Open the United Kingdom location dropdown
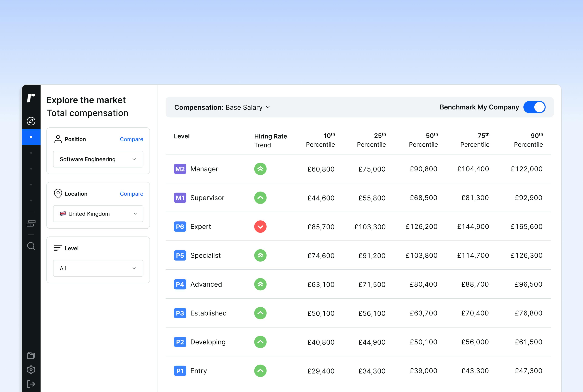This screenshot has height=392, width=583. point(98,214)
